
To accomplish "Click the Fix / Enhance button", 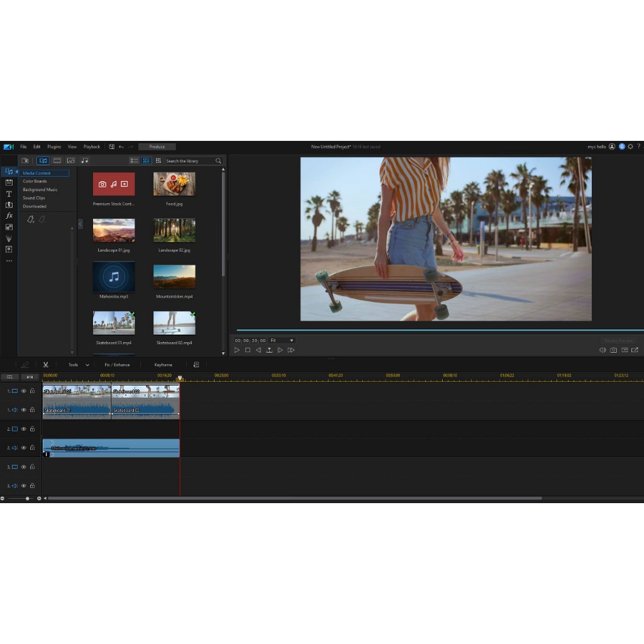I will tap(117, 365).
